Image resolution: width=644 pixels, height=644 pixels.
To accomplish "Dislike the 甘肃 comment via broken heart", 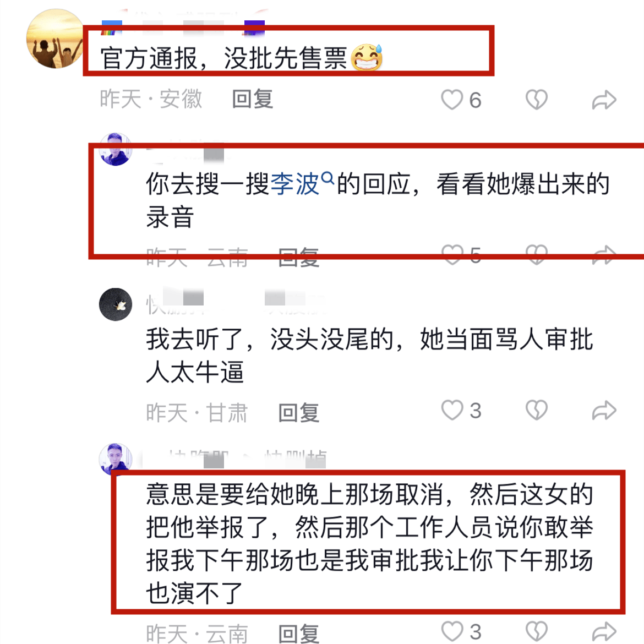I will (x=537, y=410).
